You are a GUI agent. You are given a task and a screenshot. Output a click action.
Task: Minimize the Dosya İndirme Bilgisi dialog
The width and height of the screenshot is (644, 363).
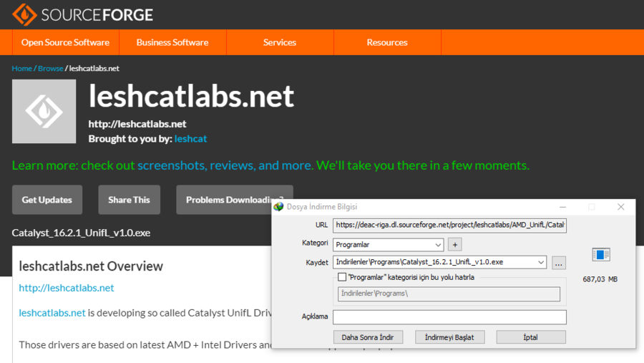coord(563,207)
